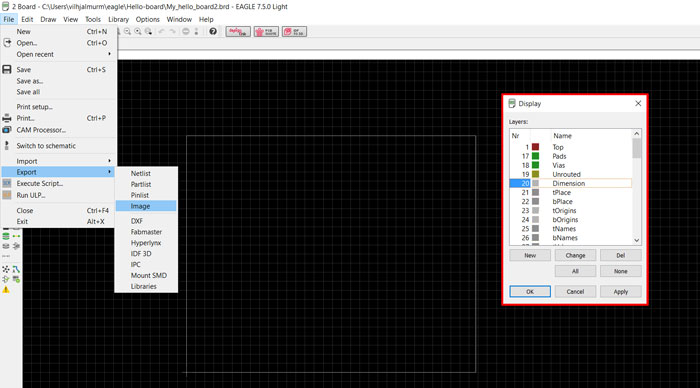The width and height of the screenshot is (700, 388).
Task: Click the zoom select magnifier icon
Action: pos(148,31)
